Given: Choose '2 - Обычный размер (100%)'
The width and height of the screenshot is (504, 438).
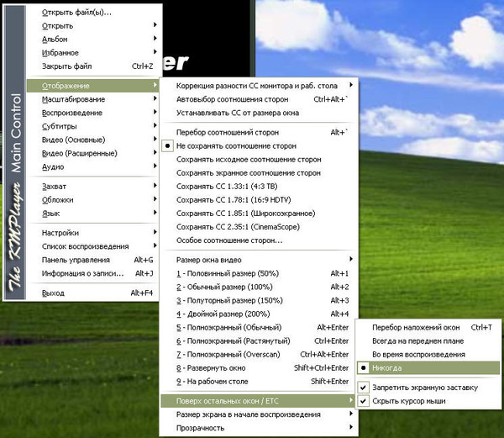Looking at the screenshot, I should tap(259, 287).
